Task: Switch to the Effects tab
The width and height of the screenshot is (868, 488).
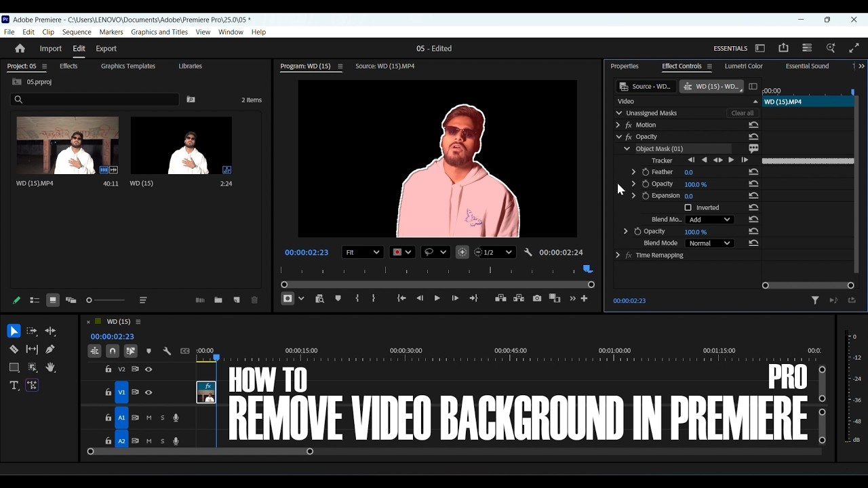Action: coord(68,66)
